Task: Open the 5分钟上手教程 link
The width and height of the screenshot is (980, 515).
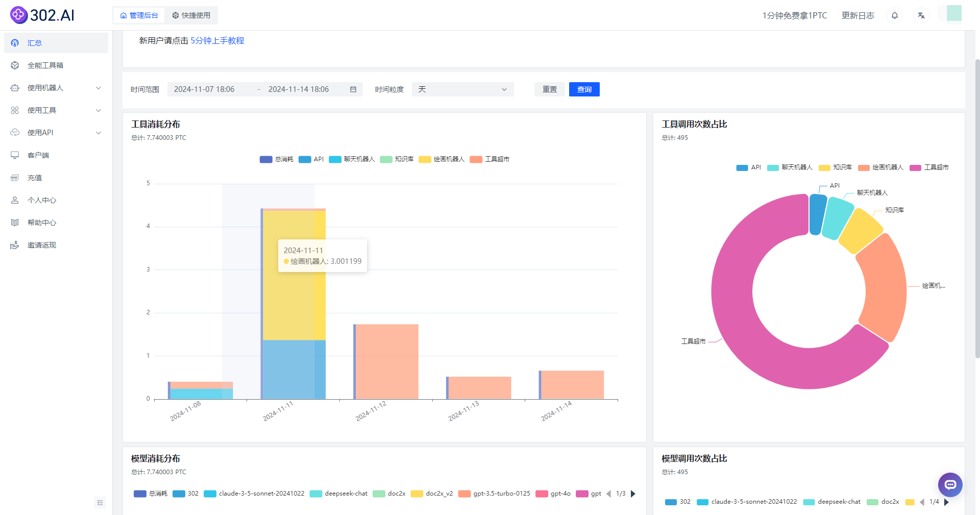Action: tap(217, 40)
